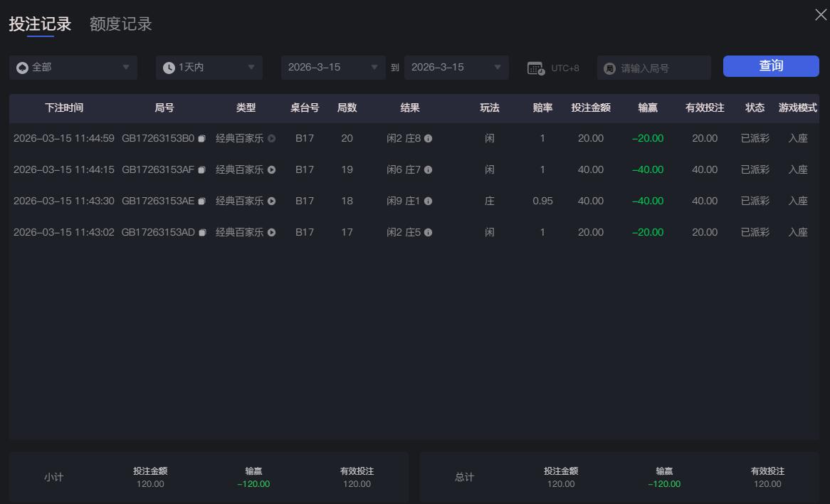This screenshot has width=830, height=504.
Task: Click the search icon in the 局号 field
Action: point(609,68)
